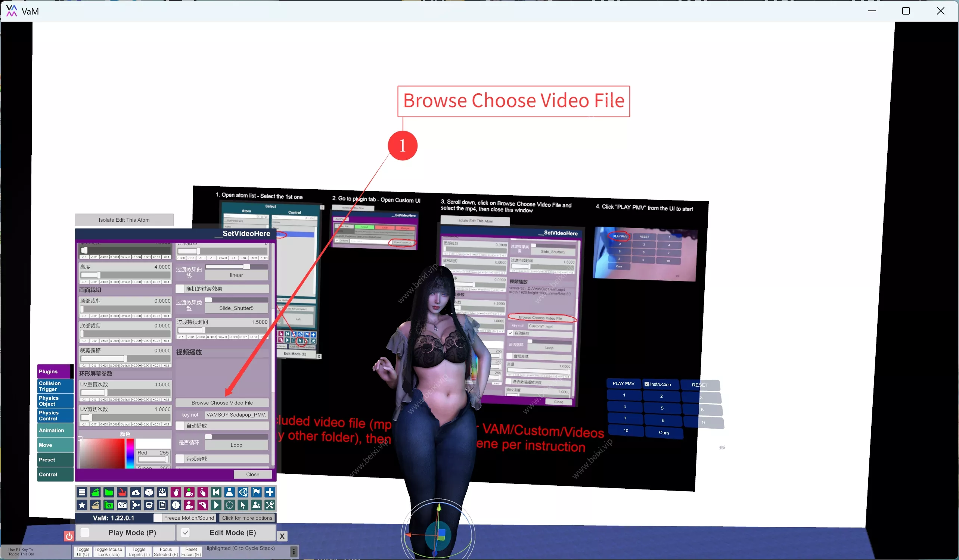Toggle the Freeze Motion/Sound checkbox
This screenshot has width=959, height=560.
tap(158, 518)
